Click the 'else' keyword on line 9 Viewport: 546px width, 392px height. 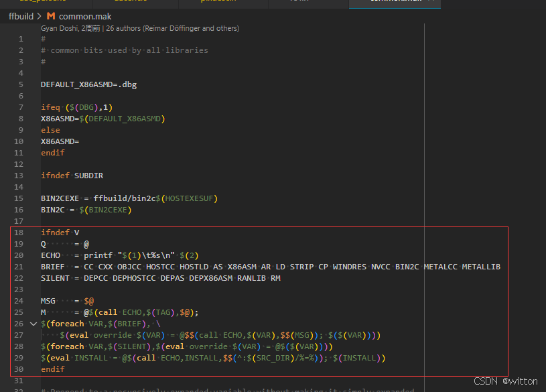pyautogui.click(x=50, y=130)
